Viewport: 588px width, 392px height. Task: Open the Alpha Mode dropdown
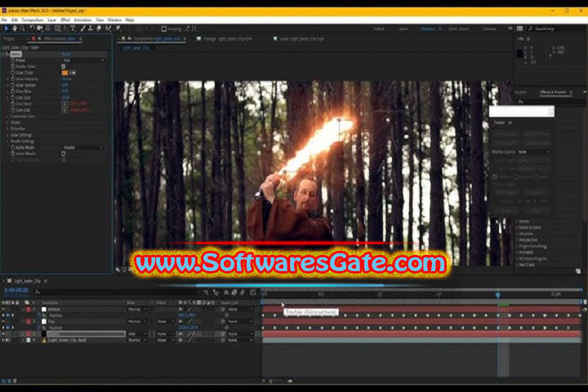point(82,148)
